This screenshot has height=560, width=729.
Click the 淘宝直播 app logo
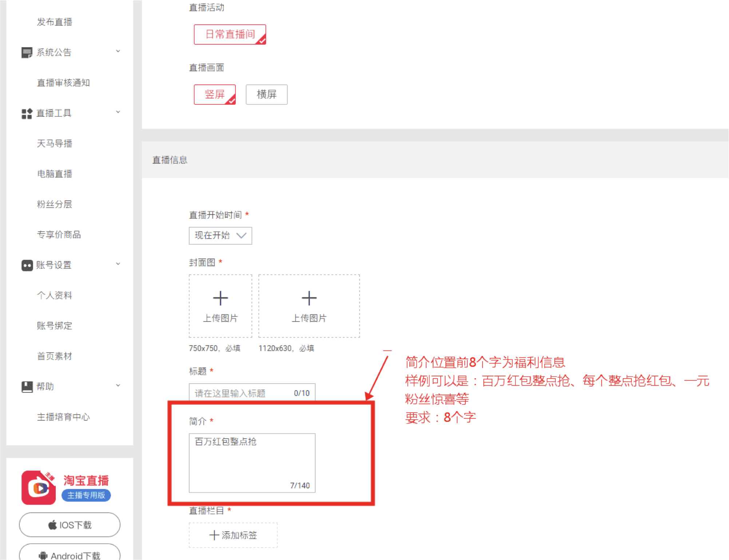[39, 488]
